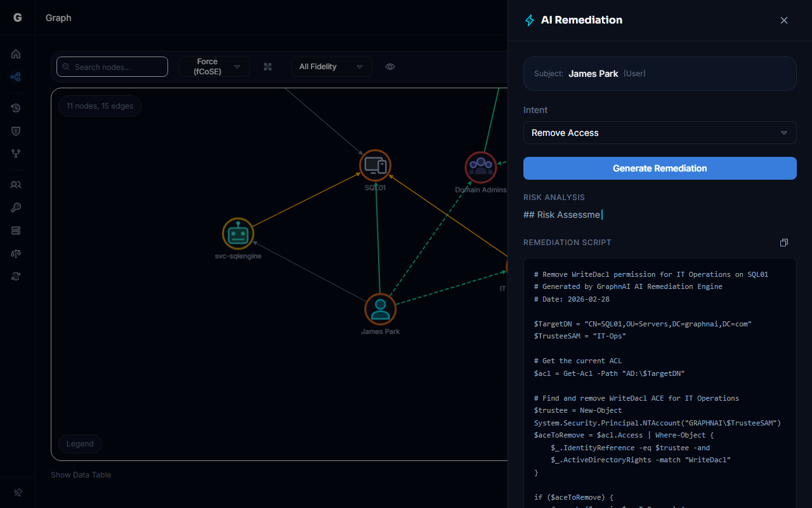This screenshot has width=812, height=508.
Task: Open the history clock icon in sidebar
Action: (16, 108)
